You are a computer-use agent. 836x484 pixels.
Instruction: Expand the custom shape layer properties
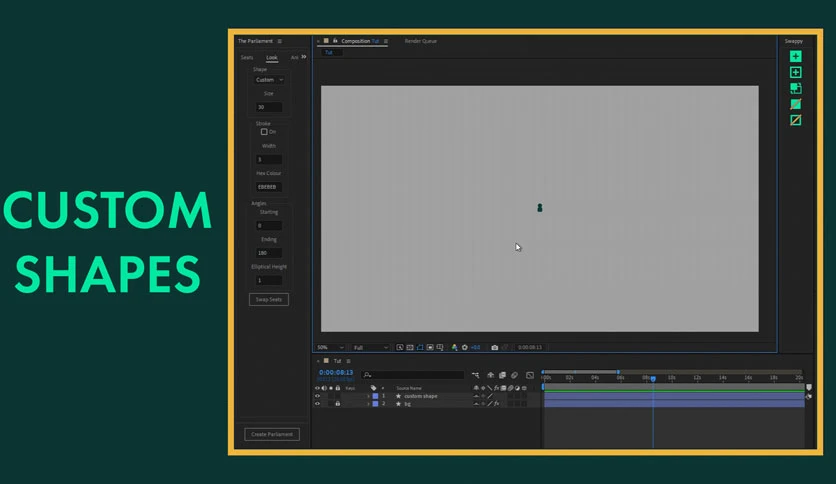(x=368, y=396)
